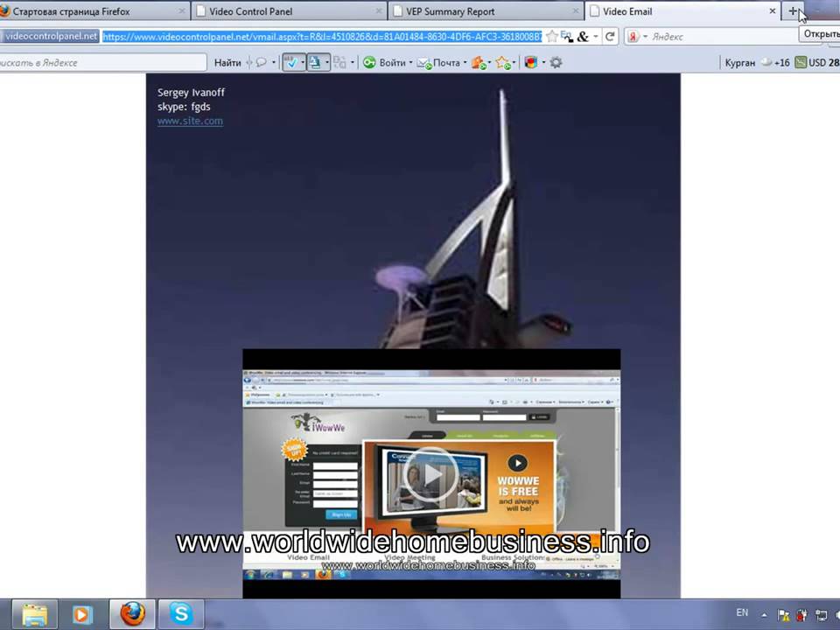Open Skype from taskbar
This screenshot has width=840, height=630.
click(181, 614)
